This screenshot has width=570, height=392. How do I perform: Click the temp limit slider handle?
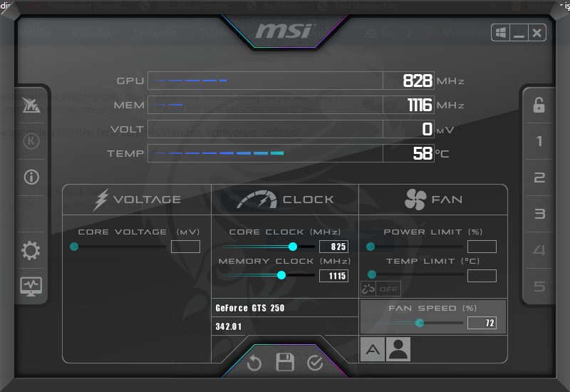coord(371,274)
